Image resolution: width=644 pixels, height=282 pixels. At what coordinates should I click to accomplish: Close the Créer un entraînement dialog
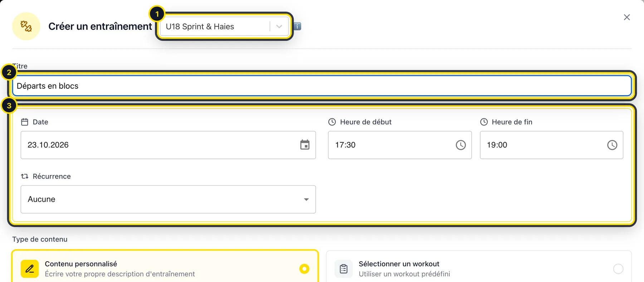[x=627, y=17]
